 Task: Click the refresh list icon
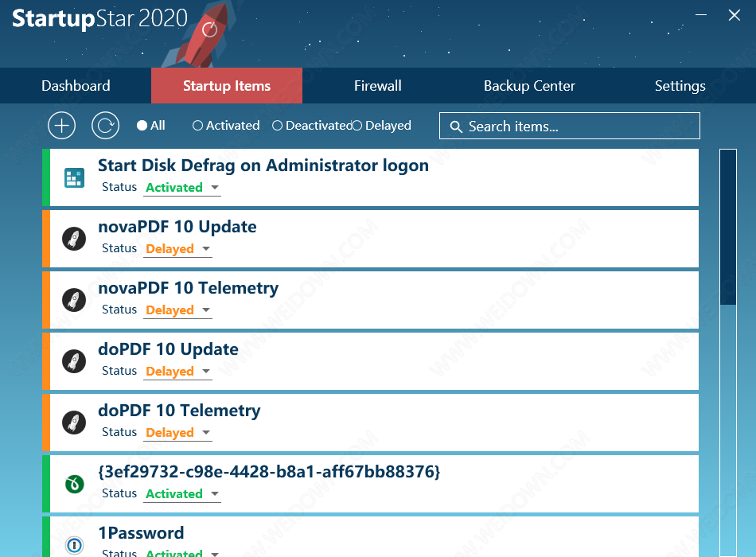tap(105, 126)
